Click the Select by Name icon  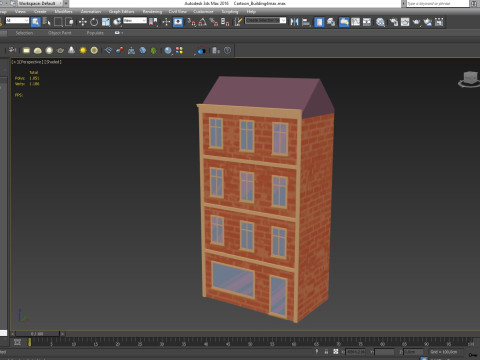pyautogui.click(x=47, y=22)
